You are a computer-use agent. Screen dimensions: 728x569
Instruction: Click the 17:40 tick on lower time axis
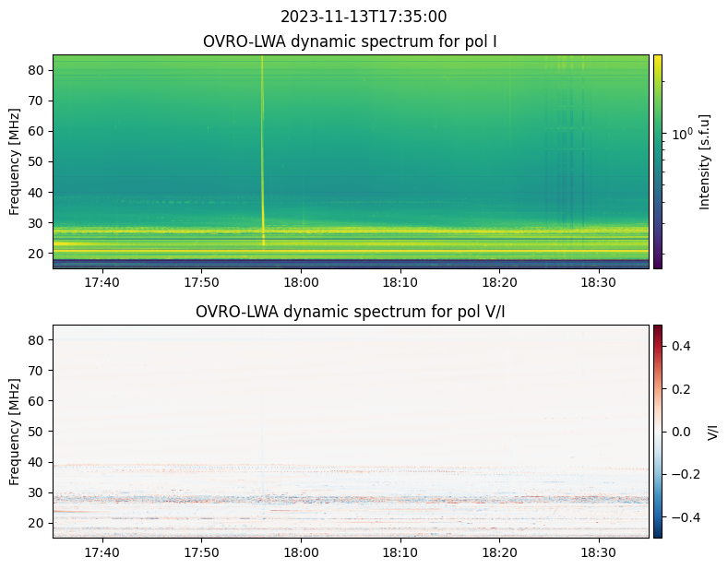click(x=101, y=551)
